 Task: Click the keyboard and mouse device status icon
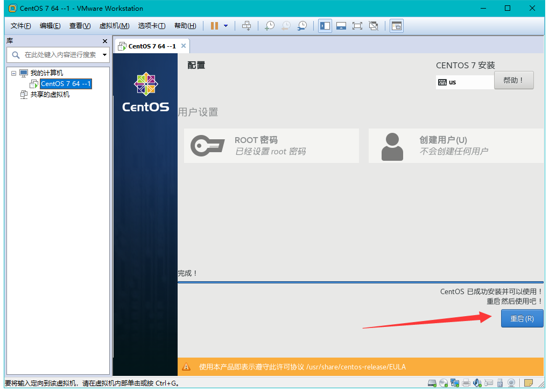click(488, 383)
